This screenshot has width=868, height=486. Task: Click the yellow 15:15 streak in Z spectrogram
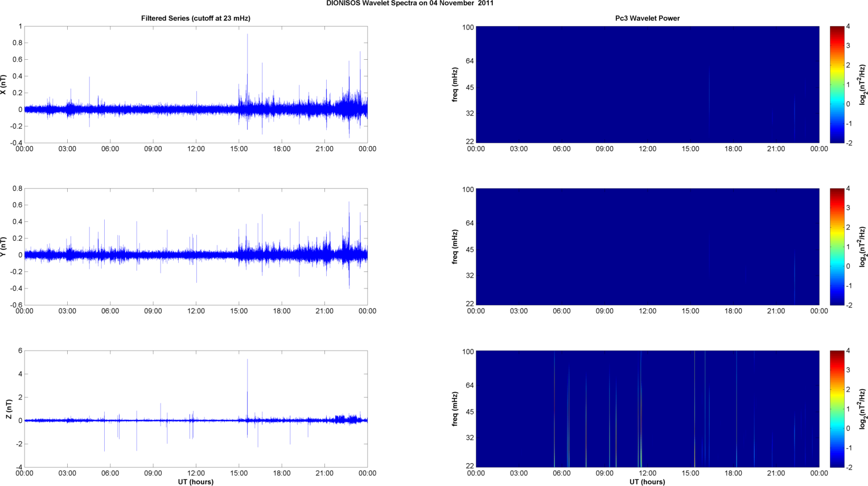click(694, 409)
